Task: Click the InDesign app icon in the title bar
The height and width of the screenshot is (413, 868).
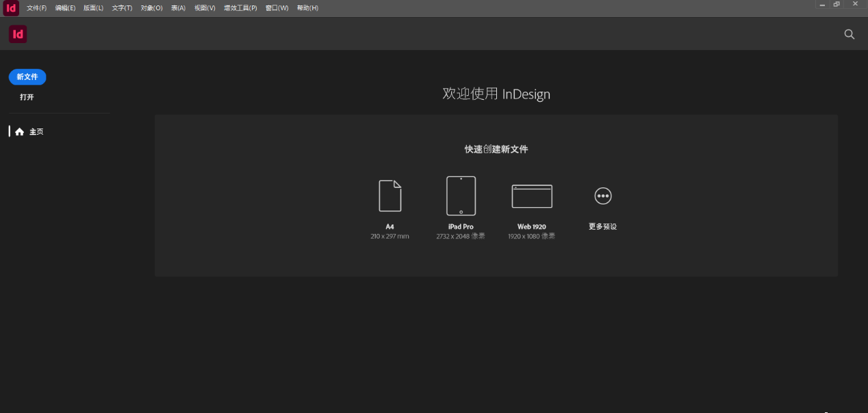Action: (11, 8)
